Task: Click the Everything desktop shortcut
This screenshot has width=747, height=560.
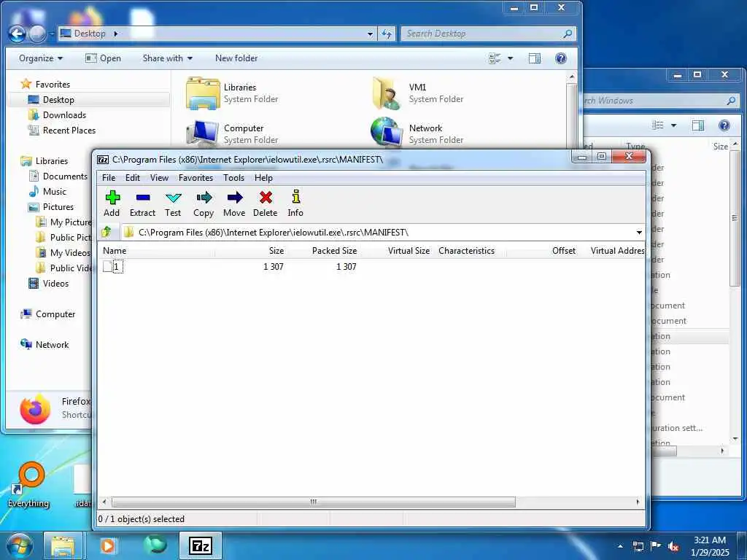Action: (28, 485)
